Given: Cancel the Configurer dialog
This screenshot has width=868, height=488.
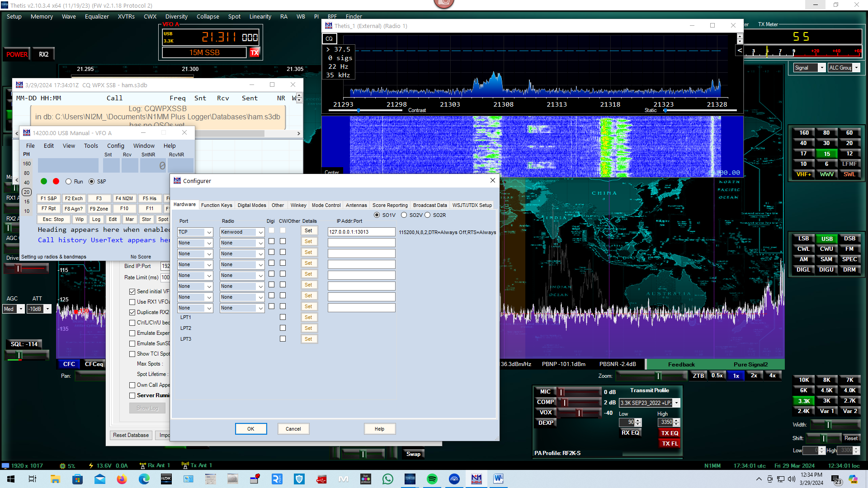Looking at the screenshot, I should [293, 429].
